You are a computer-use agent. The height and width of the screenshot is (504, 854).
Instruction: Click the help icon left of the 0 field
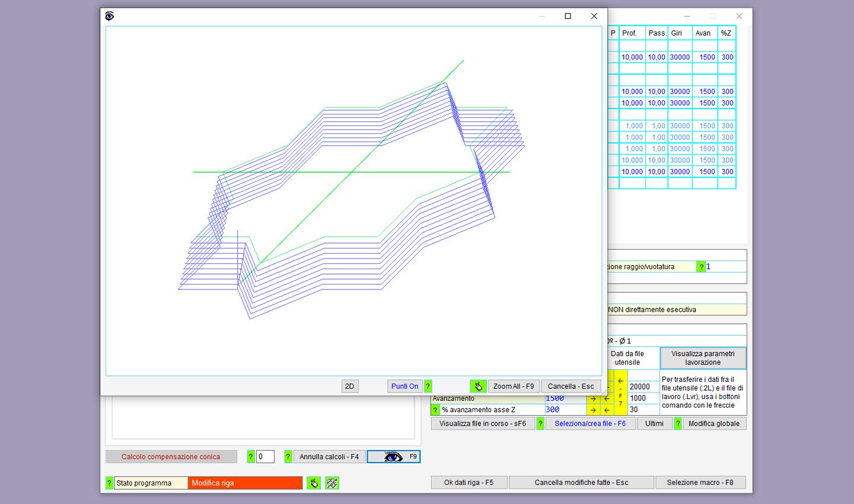click(251, 457)
